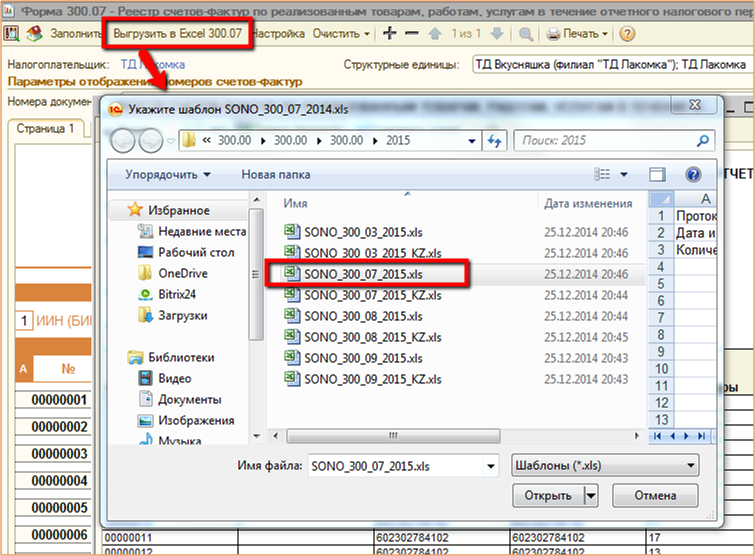Image resolution: width=755 pixels, height=556 pixels.
Task: Click the refresh folder icon in address bar
Action: tap(493, 141)
